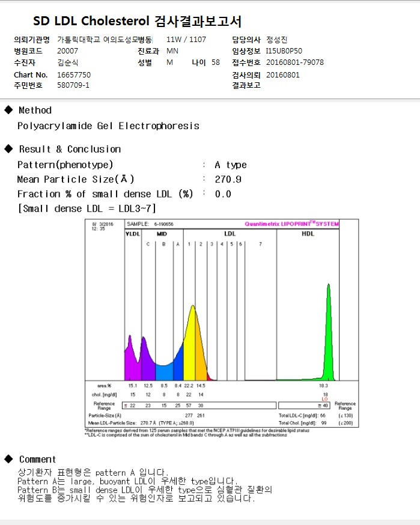420x525 pixels.
Task: Click the red "LO" flag under HDL
Action: tap(324, 399)
